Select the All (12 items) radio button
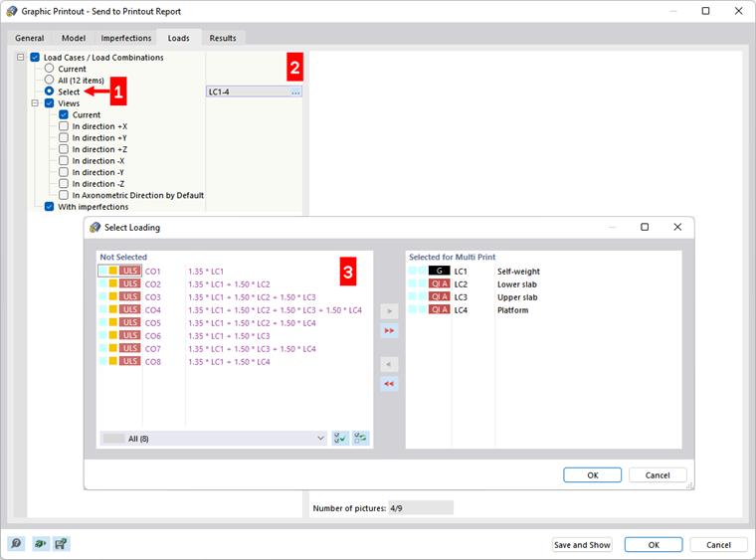The image size is (756, 560). point(49,80)
